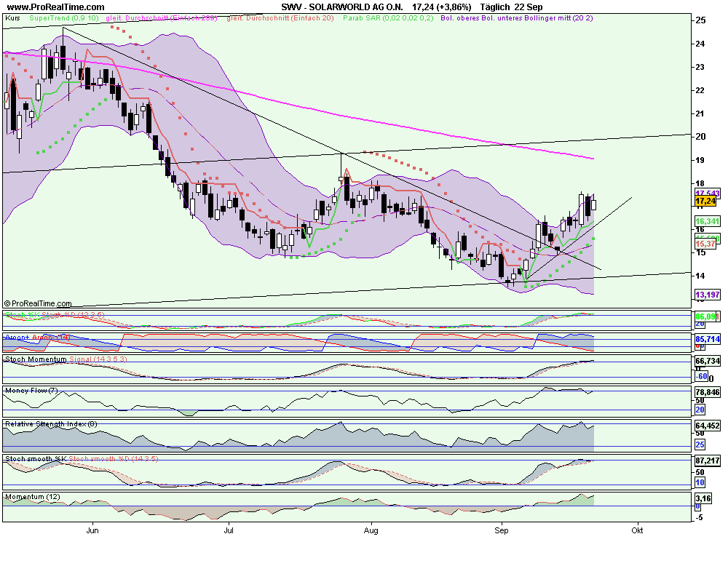Viewport: 728px width, 582px height.
Task: Click the Momentum (12) indicator label
Action: click(33, 497)
